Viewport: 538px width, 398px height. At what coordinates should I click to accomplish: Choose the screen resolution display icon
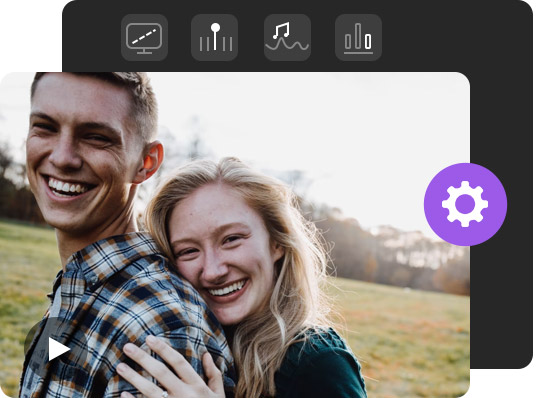click(144, 37)
